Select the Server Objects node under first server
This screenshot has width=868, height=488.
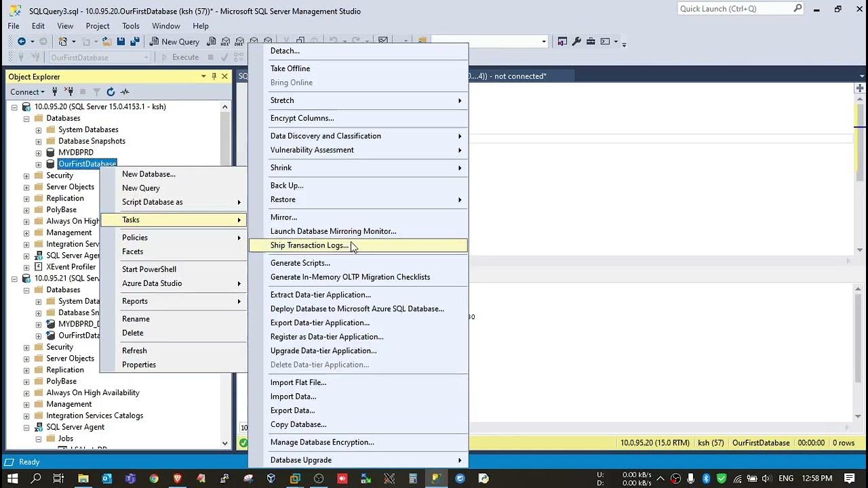click(70, 187)
